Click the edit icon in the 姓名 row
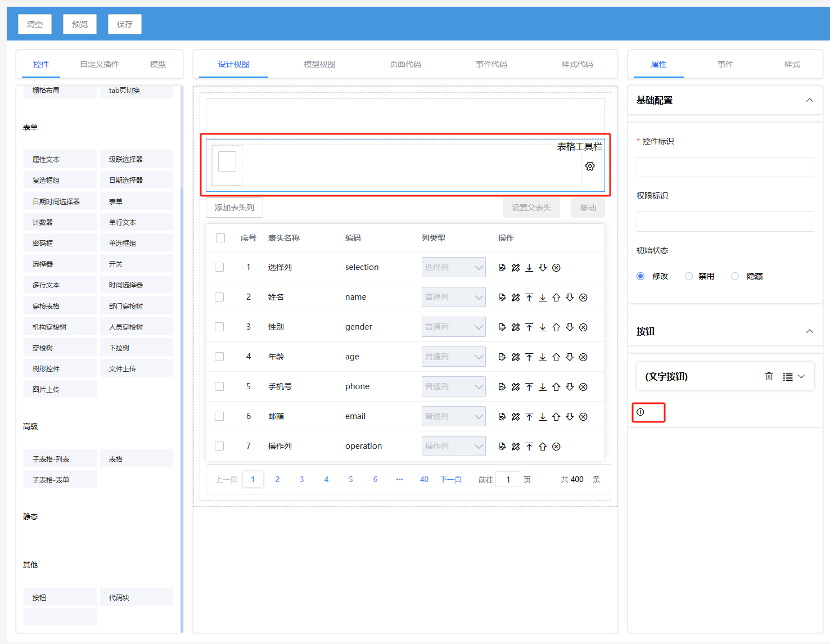Viewport: 830px width, 644px height. (x=502, y=298)
